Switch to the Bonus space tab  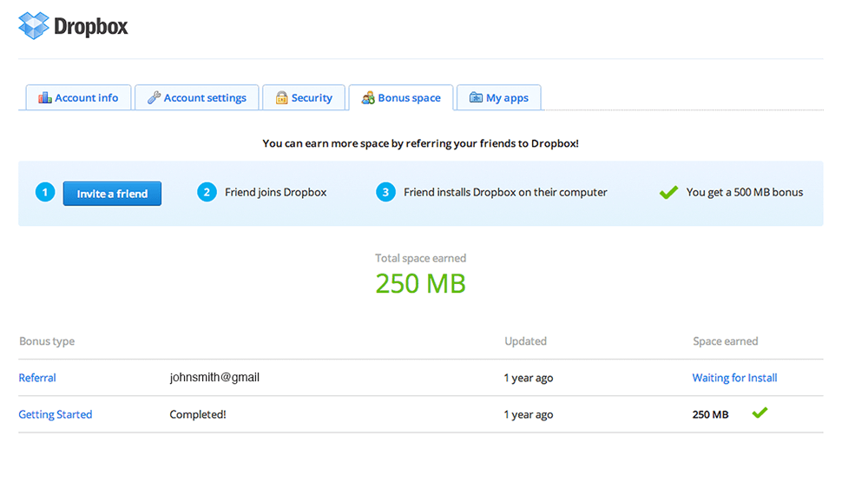(401, 98)
